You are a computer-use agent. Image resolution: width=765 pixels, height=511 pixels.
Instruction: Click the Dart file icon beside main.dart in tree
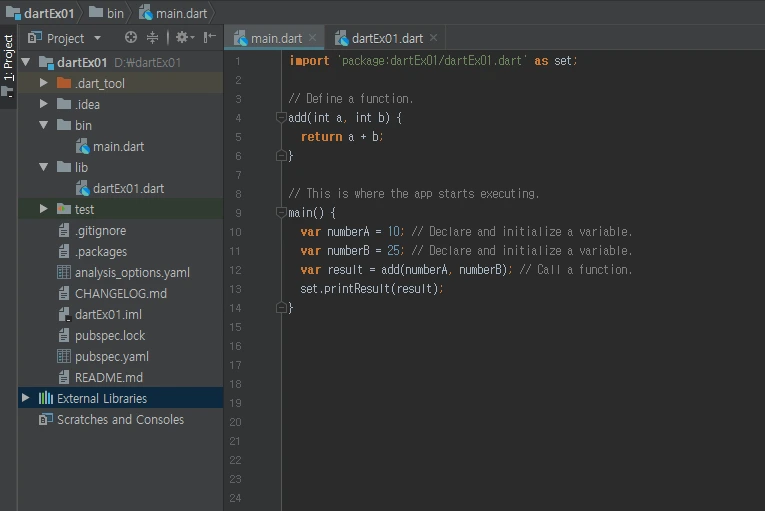click(x=82, y=146)
